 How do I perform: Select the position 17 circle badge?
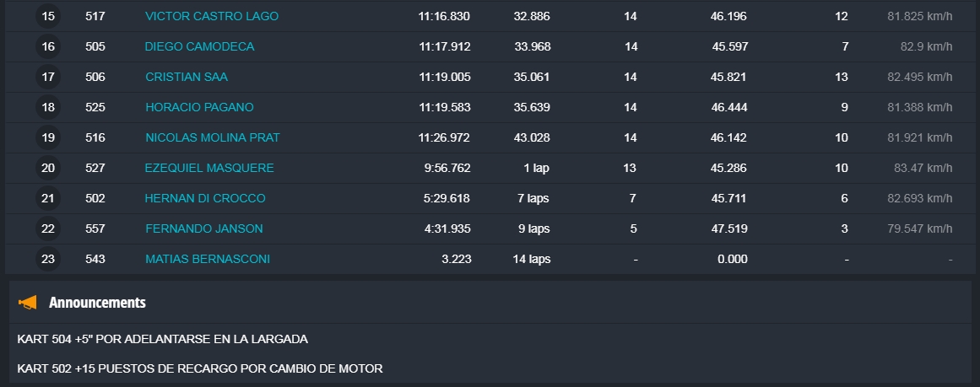(x=48, y=77)
